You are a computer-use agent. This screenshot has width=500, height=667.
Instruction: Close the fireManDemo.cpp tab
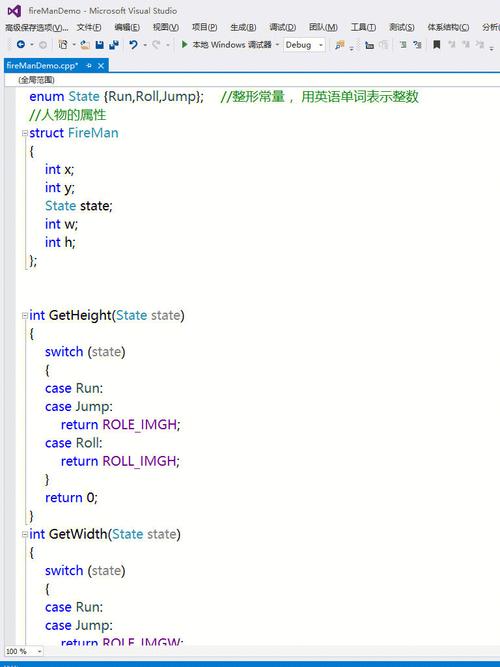[x=101, y=66]
